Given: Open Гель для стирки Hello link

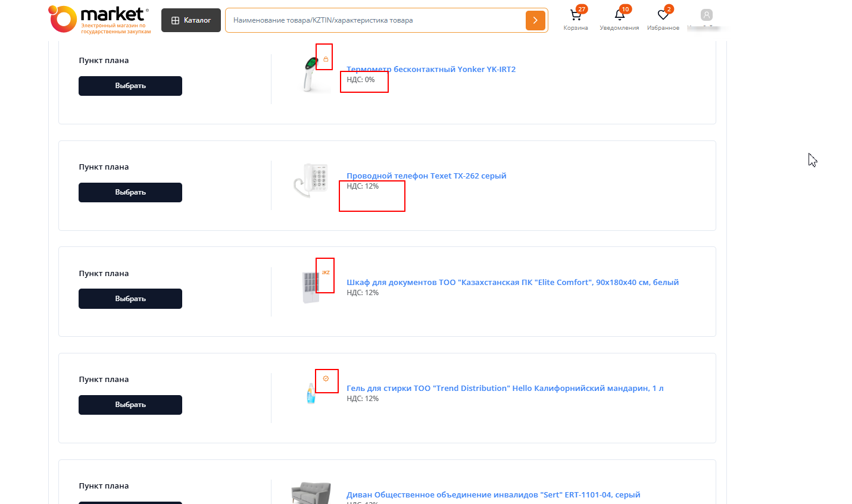Looking at the screenshot, I should [x=505, y=388].
